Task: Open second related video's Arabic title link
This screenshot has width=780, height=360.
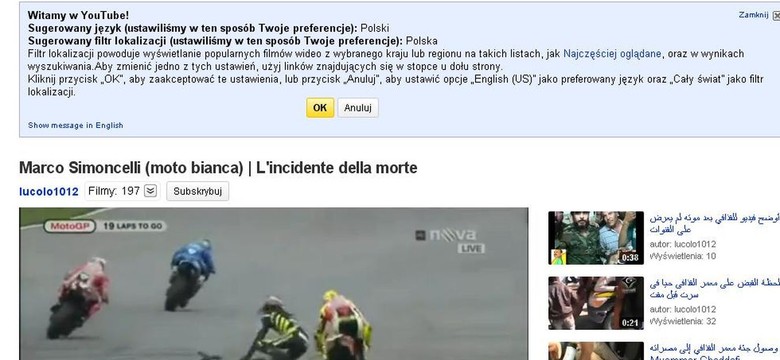Action: click(x=714, y=289)
